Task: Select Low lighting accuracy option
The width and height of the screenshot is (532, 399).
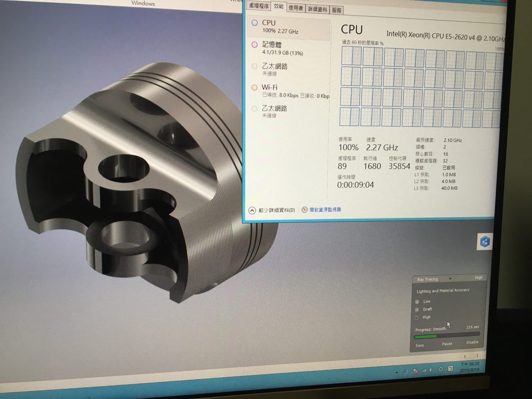Action: (417, 302)
